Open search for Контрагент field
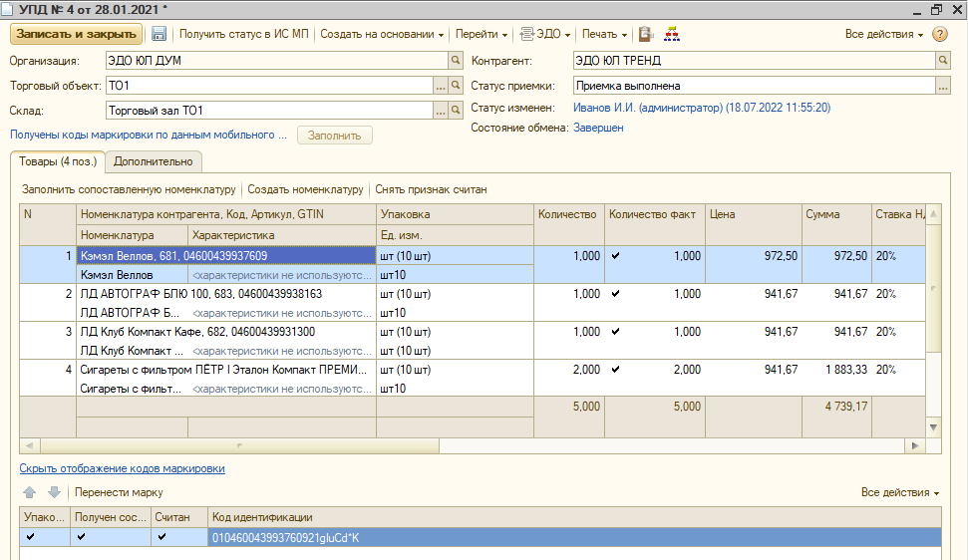968x560 pixels. (x=943, y=61)
